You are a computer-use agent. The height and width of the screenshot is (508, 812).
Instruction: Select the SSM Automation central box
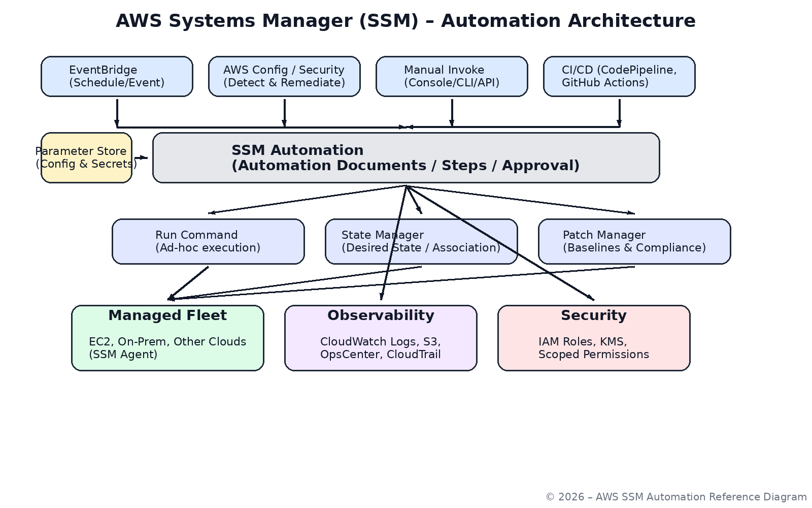tap(406, 157)
